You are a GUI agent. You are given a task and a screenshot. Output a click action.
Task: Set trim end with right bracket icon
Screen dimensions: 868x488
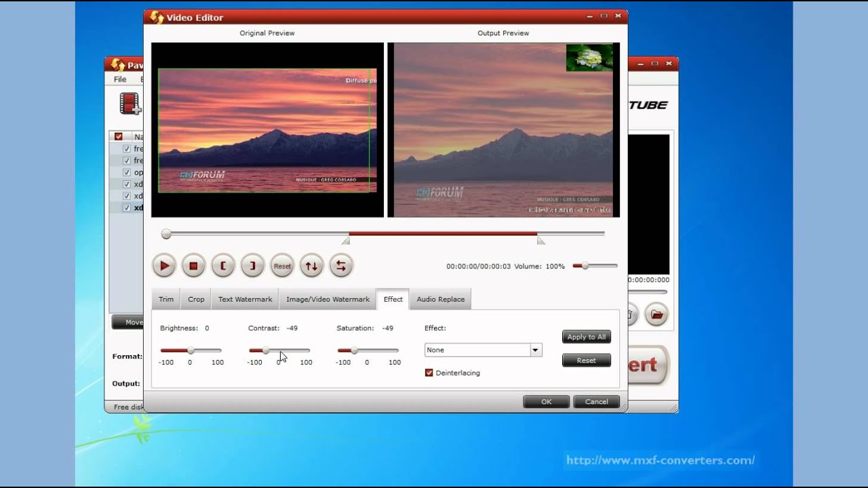(252, 266)
